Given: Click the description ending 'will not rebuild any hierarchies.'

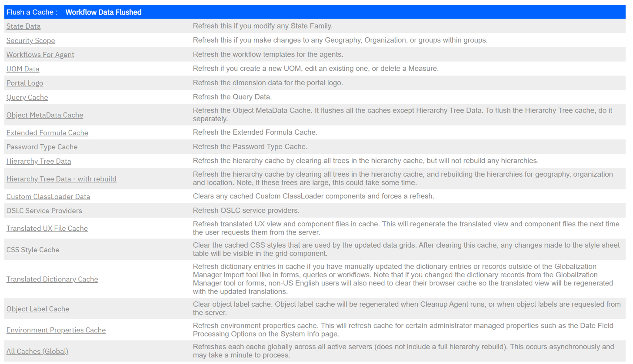Looking at the screenshot, I should (x=366, y=161).
